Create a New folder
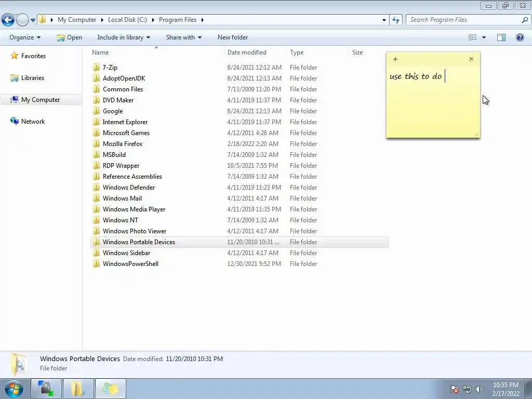 point(233,37)
